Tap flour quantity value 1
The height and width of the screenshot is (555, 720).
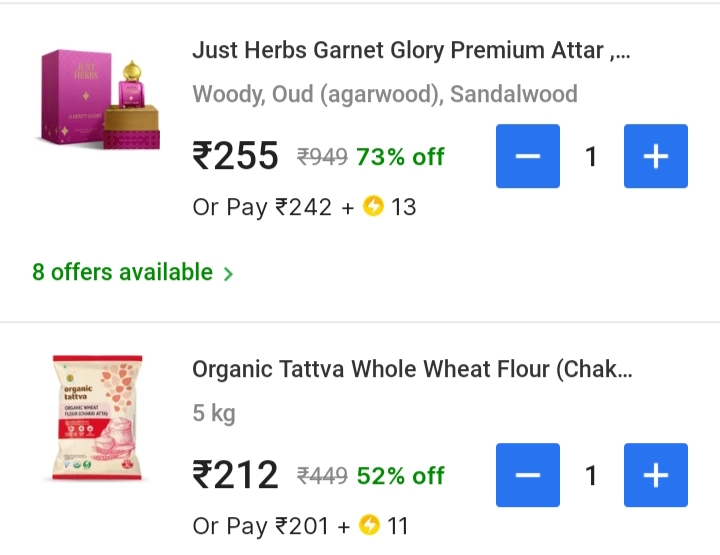591,475
